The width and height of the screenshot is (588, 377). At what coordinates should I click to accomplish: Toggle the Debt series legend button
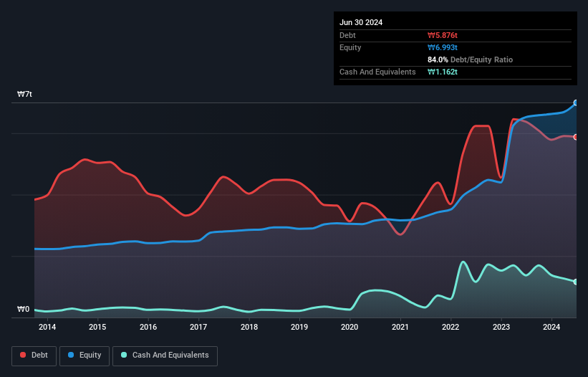[x=34, y=355]
